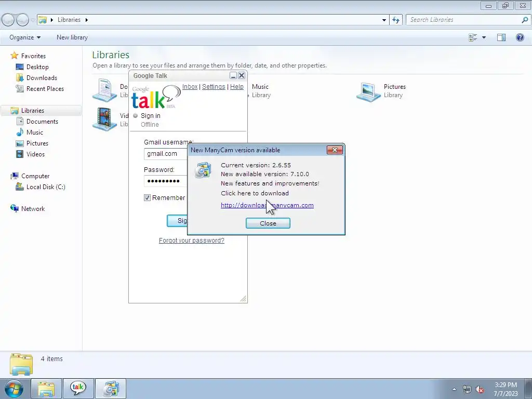Open Explorer from the taskbar
The image size is (532, 399).
[x=46, y=389]
